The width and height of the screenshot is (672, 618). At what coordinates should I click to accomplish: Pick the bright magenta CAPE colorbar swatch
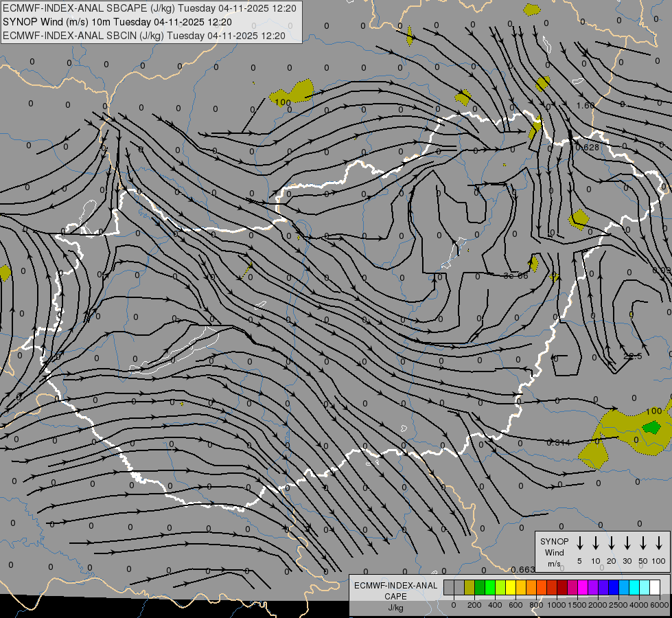pos(583,587)
